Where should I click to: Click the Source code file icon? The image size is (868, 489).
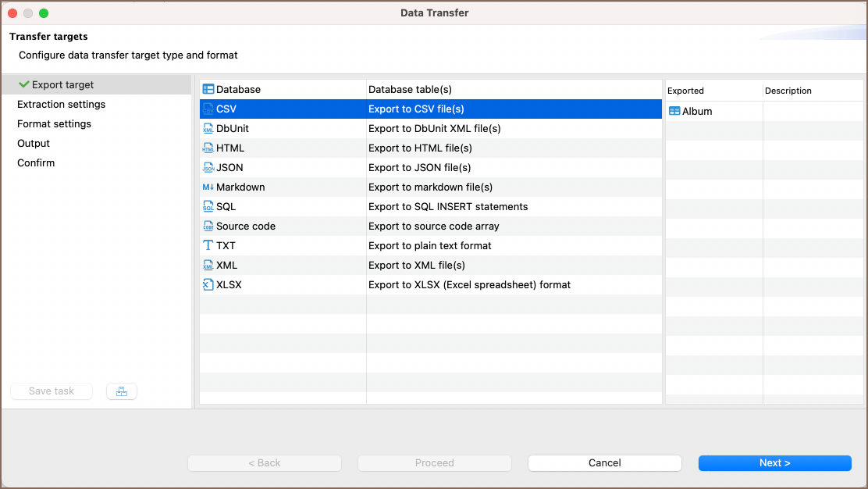click(208, 226)
